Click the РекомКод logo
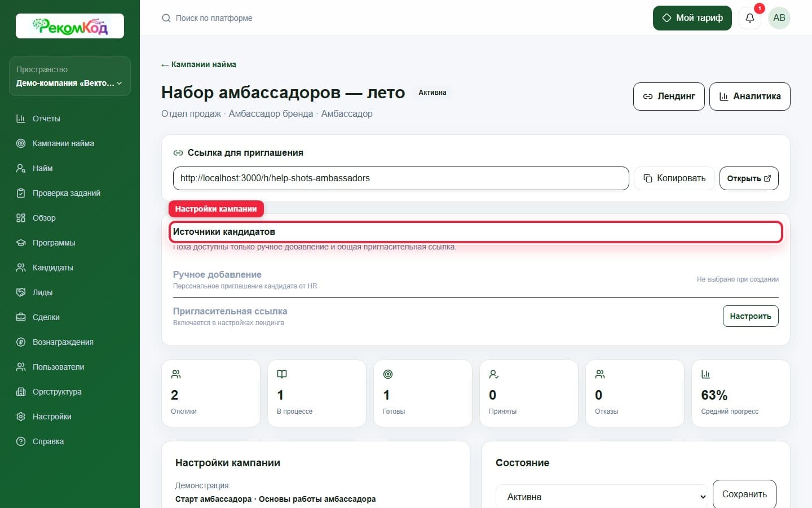This screenshot has height=508, width=812. [70, 26]
